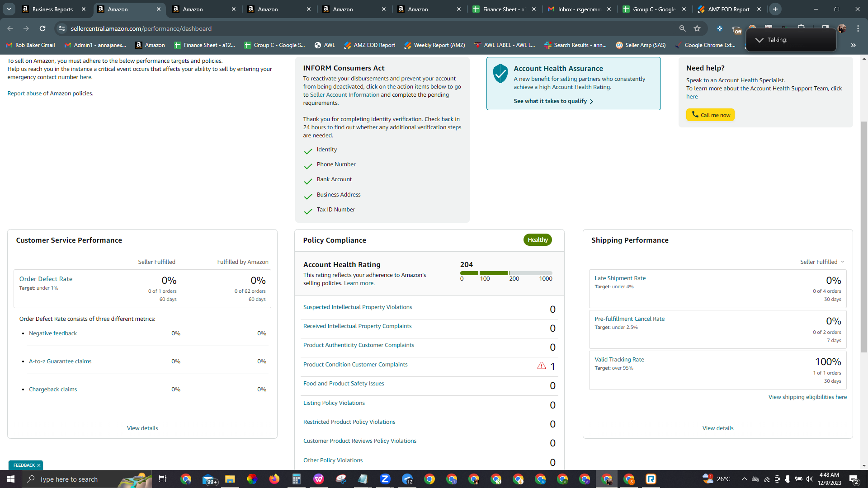Image resolution: width=868 pixels, height=488 pixels.
Task: Open the Order Defect Rate link
Action: (46, 279)
